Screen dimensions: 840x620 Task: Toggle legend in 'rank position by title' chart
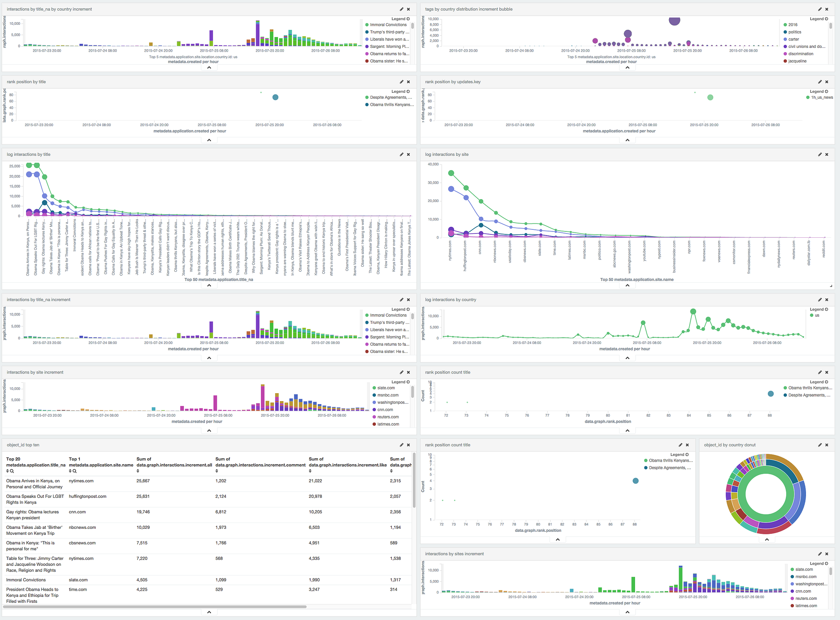point(400,92)
